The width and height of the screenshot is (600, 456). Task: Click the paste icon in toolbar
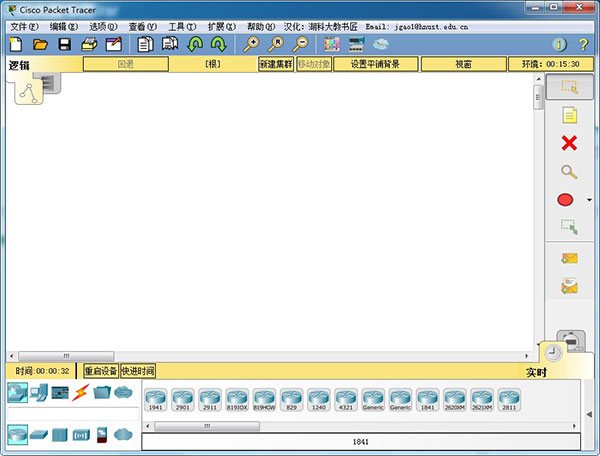[170, 44]
